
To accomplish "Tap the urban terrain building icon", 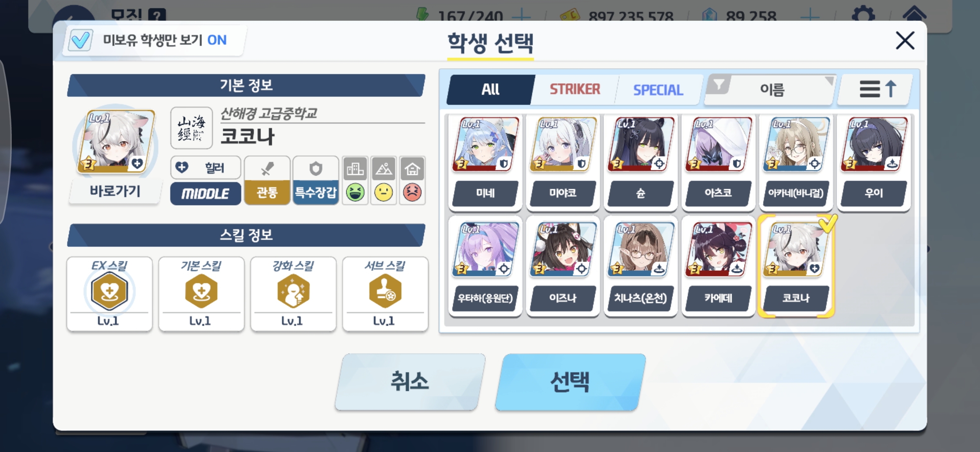I will pos(355,169).
